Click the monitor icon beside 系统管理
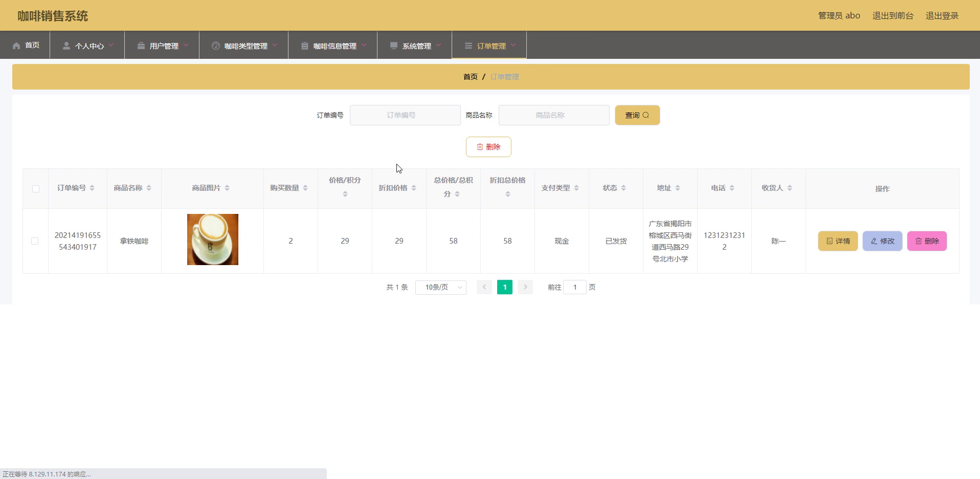The width and height of the screenshot is (980, 479). 394,46
